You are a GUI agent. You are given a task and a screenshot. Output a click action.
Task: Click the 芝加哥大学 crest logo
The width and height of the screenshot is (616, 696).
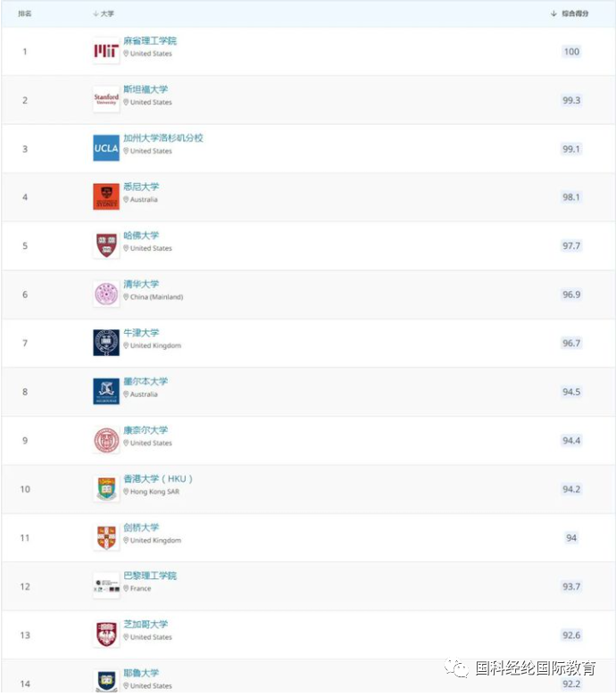(106, 634)
